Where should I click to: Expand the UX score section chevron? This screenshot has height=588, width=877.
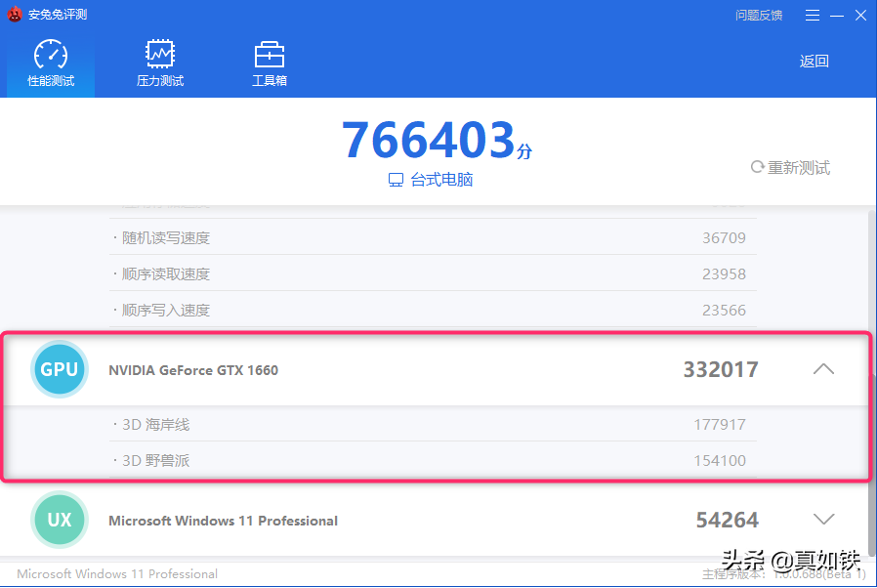click(x=823, y=519)
